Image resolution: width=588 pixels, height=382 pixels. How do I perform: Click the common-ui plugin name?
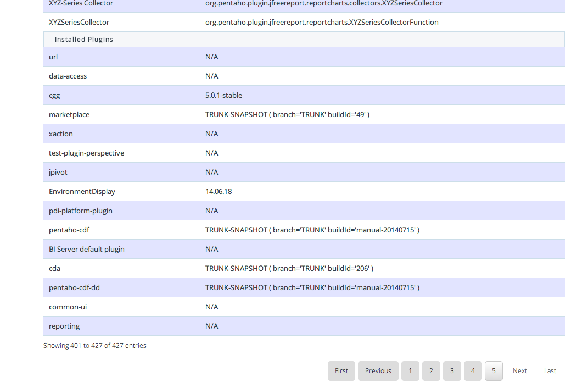[x=68, y=307]
